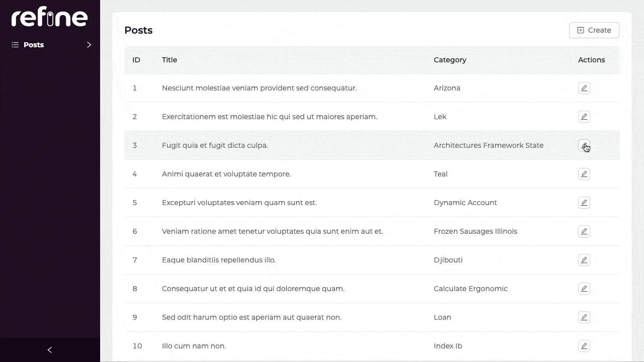
Task: Open editor for Djibouti post
Action: pos(584,260)
